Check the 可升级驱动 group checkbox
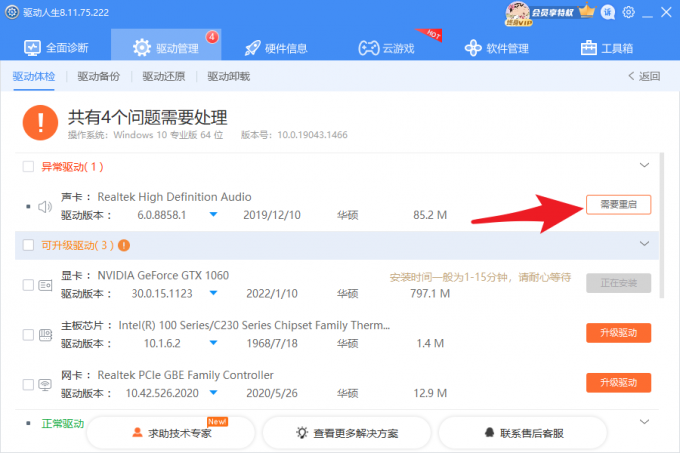The width and height of the screenshot is (680, 453). (x=28, y=245)
